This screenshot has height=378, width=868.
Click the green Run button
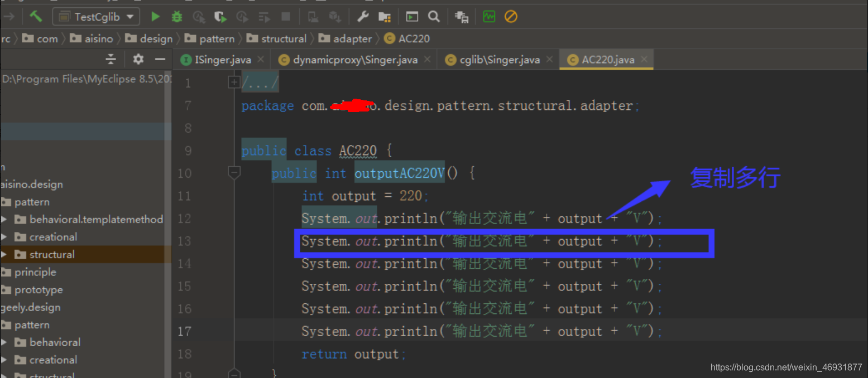(155, 17)
